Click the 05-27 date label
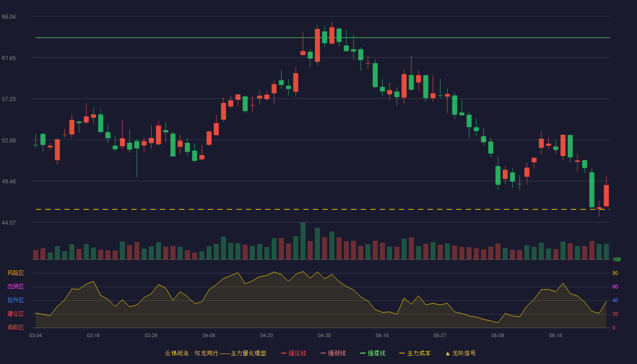 440,335
